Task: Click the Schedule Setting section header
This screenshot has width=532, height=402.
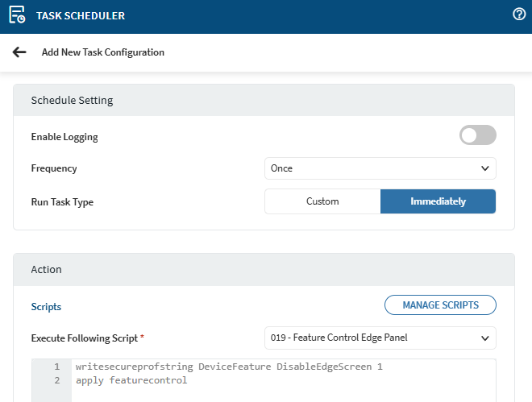Action: pyautogui.click(x=72, y=101)
